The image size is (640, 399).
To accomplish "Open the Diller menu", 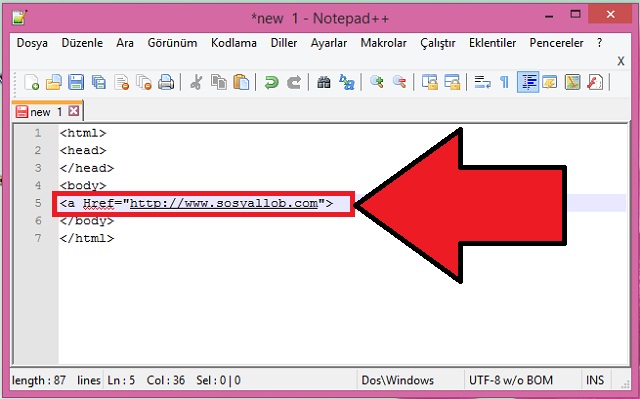I will coord(284,43).
